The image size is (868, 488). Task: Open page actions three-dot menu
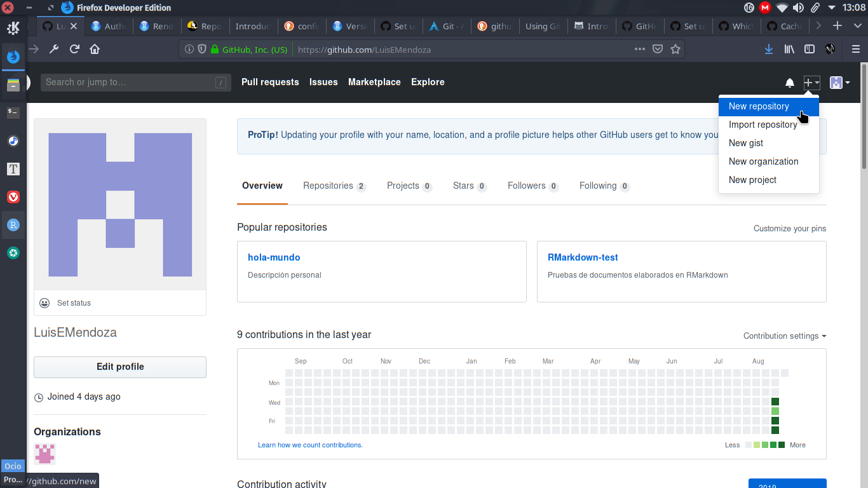[x=640, y=49]
